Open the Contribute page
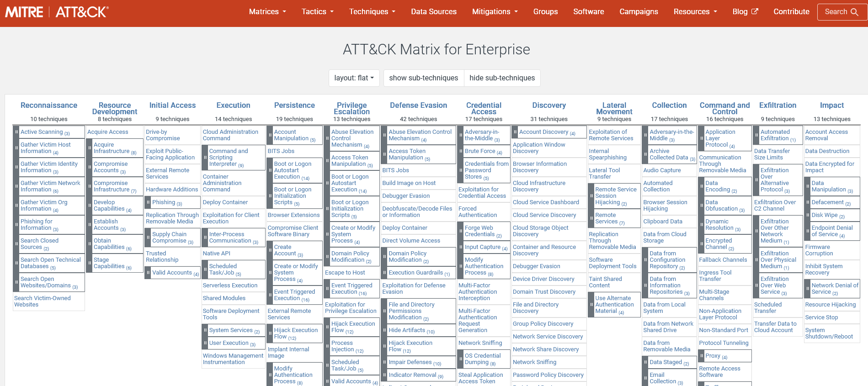Viewport: 868px width, 386px height. (x=791, y=12)
